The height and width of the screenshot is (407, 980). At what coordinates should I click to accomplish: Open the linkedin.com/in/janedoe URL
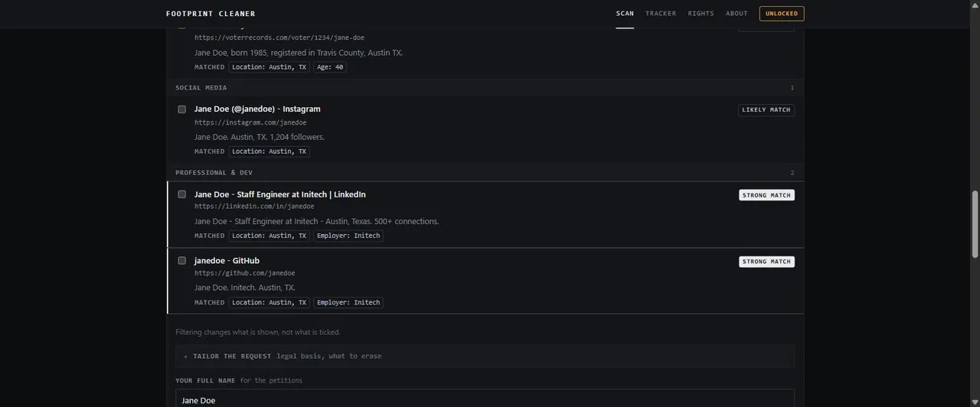(254, 207)
